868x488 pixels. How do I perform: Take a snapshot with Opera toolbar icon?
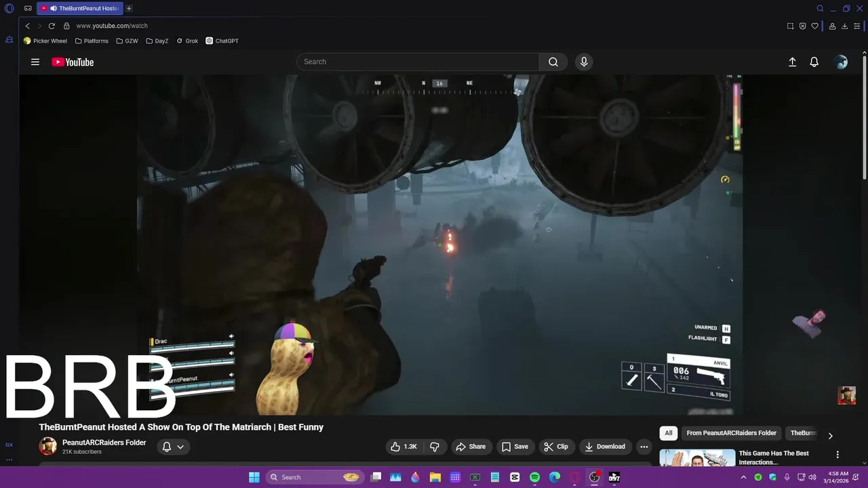(x=790, y=26)
